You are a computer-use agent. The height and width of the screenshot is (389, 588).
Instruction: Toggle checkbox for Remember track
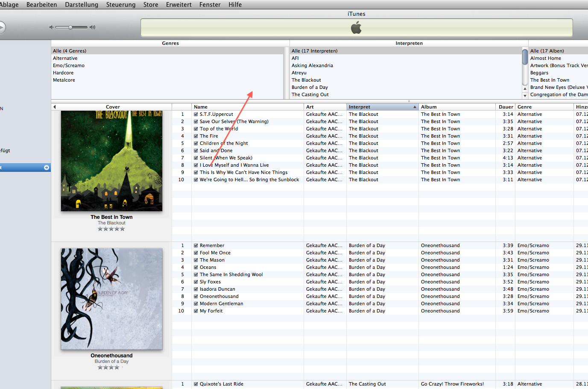click(196, 246)
